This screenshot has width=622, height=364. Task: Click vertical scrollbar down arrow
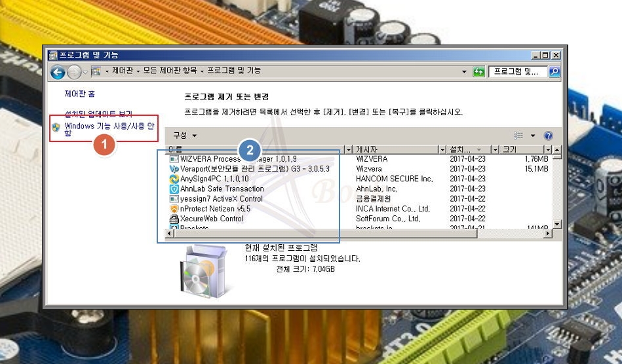(x=557, y=224)
